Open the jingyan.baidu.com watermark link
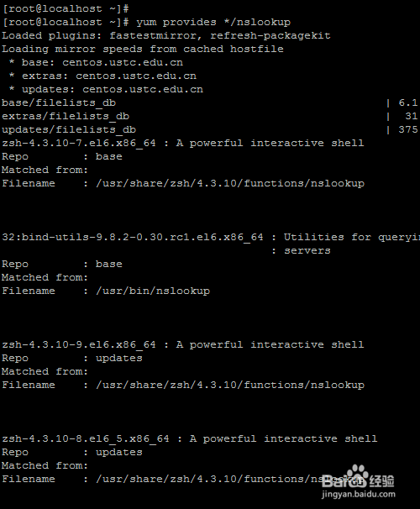 click(x=359, y=495)
